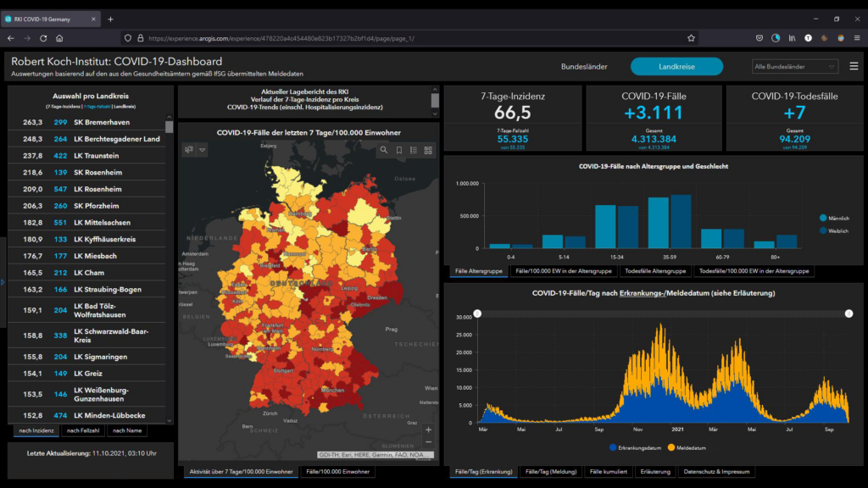Bookmark this page with star icon
The width and height of the screenshot is (868, 488).
[x=691, y=38]
